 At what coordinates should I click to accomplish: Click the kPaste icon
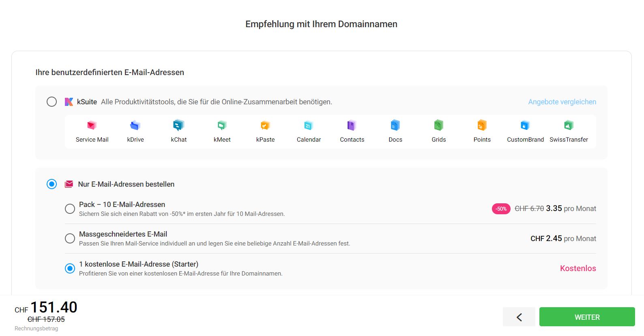point(265,125)
